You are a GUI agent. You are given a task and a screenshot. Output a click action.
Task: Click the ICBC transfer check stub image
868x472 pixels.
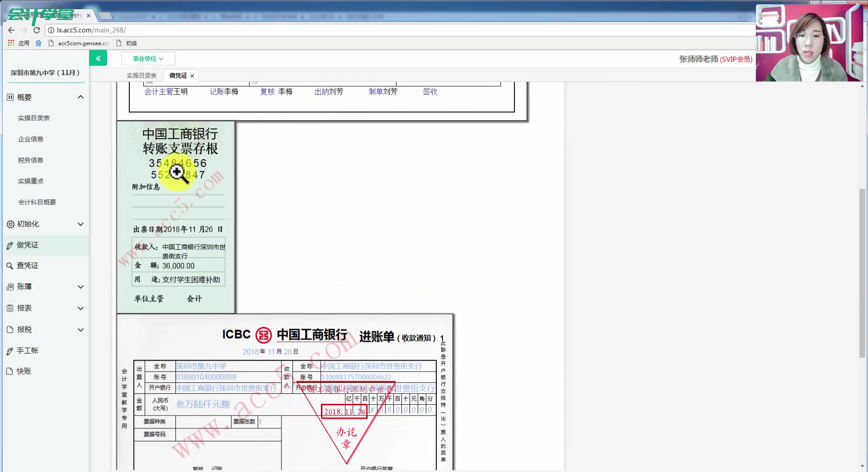[176, 217]
